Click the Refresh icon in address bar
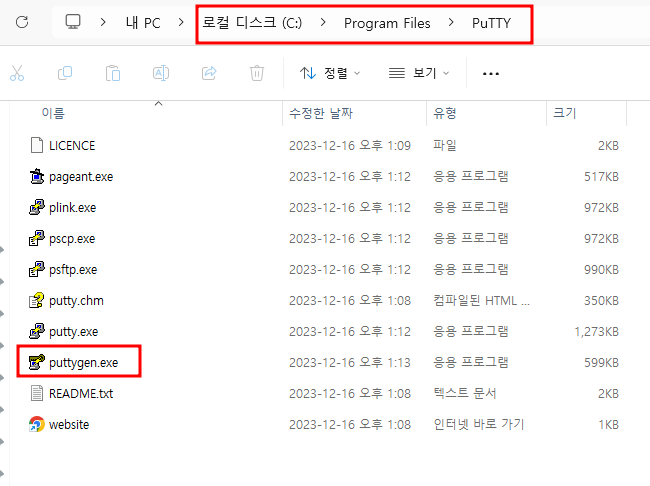The width and height of the screenshot is (650, 486). point(22,22)
